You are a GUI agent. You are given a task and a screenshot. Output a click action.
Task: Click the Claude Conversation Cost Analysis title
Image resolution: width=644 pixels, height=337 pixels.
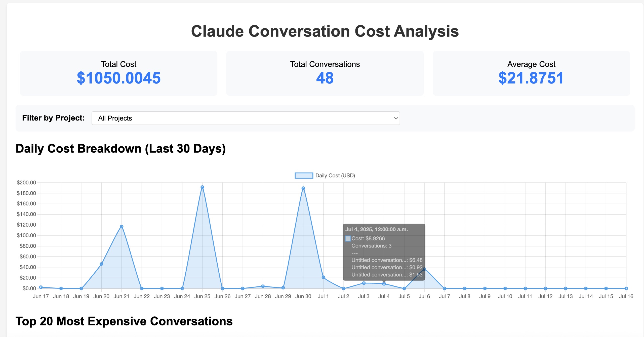pos(325,31)
